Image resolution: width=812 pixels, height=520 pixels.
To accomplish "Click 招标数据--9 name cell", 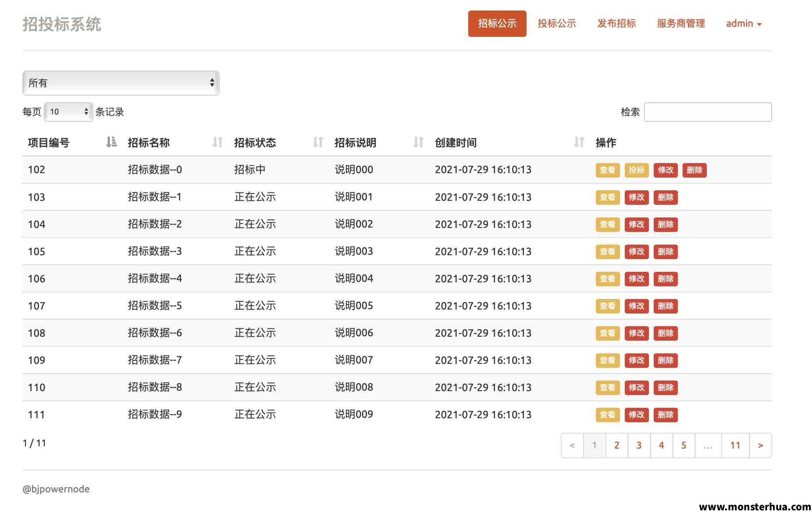I will pyautogui.click(x=155, y=414).
